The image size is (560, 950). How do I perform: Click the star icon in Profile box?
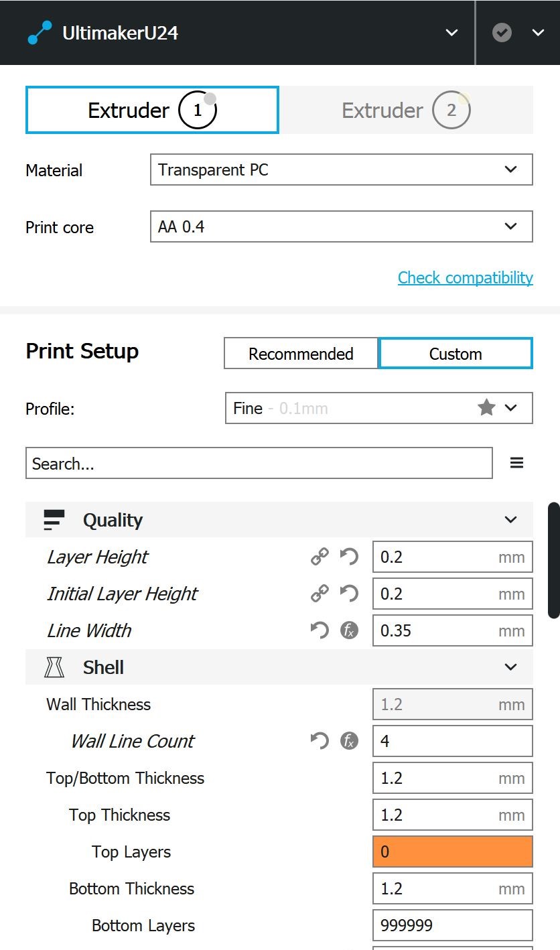click(486, 407)
